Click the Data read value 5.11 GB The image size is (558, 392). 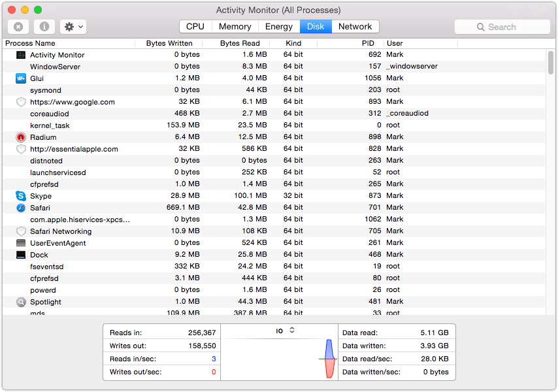click(435, 333)
